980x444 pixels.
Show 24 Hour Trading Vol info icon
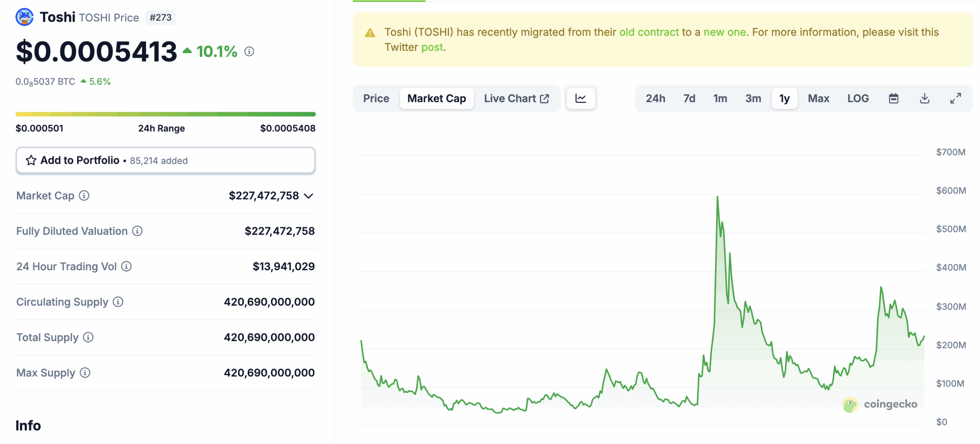(x=126, y=266)
